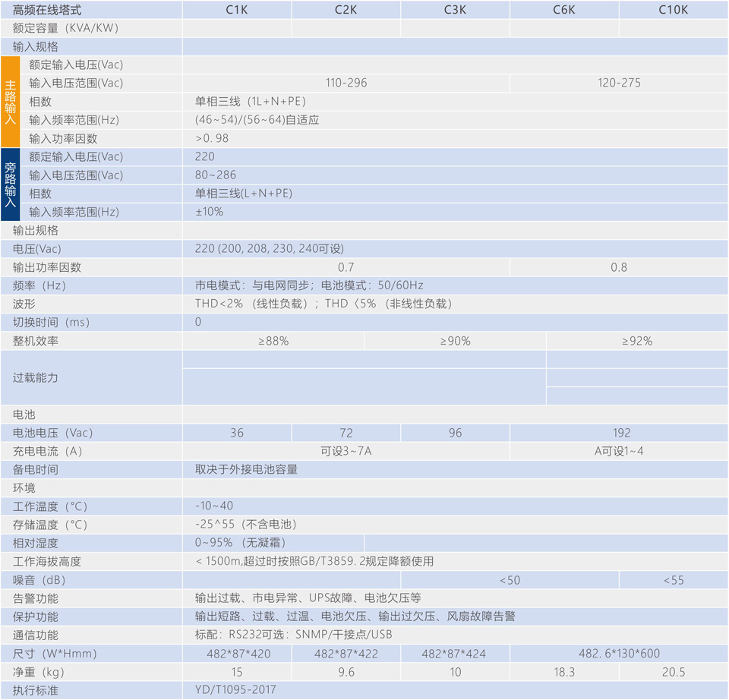Select the 110-296 input voltage range cell

tap(346, 83)
